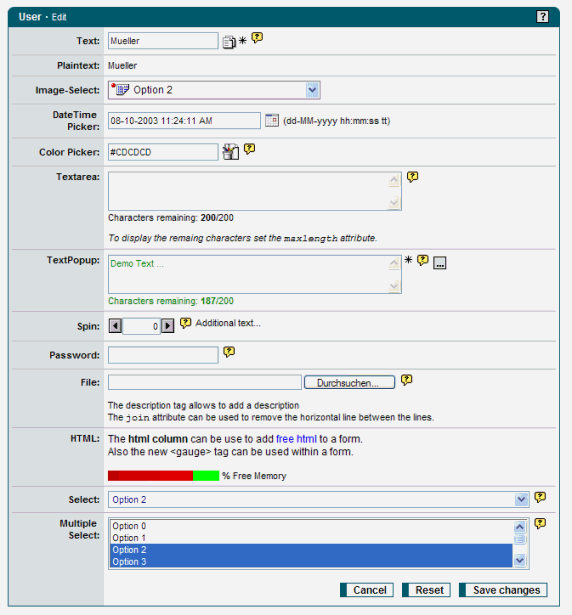The image size is (572, 615).
Task: Click the copy icon beside Text field
Action: point(229,42)
